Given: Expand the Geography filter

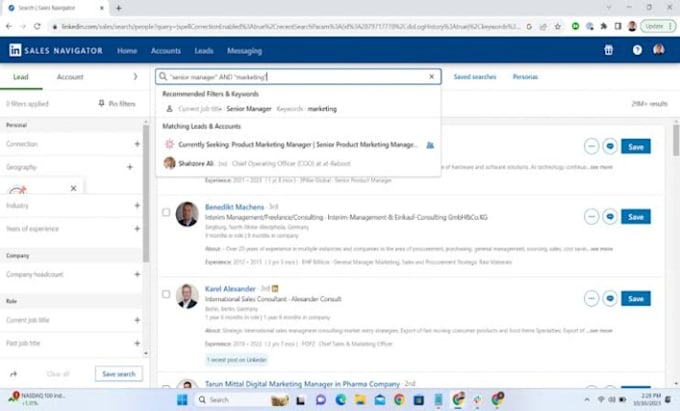Looking at the screenshot, I should coord(130,167).
